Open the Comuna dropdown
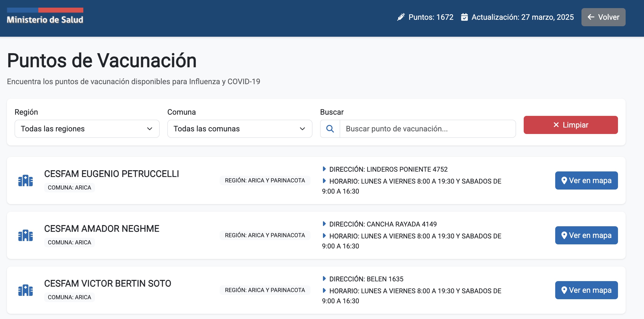644x319 pixels. coord(240,129)
